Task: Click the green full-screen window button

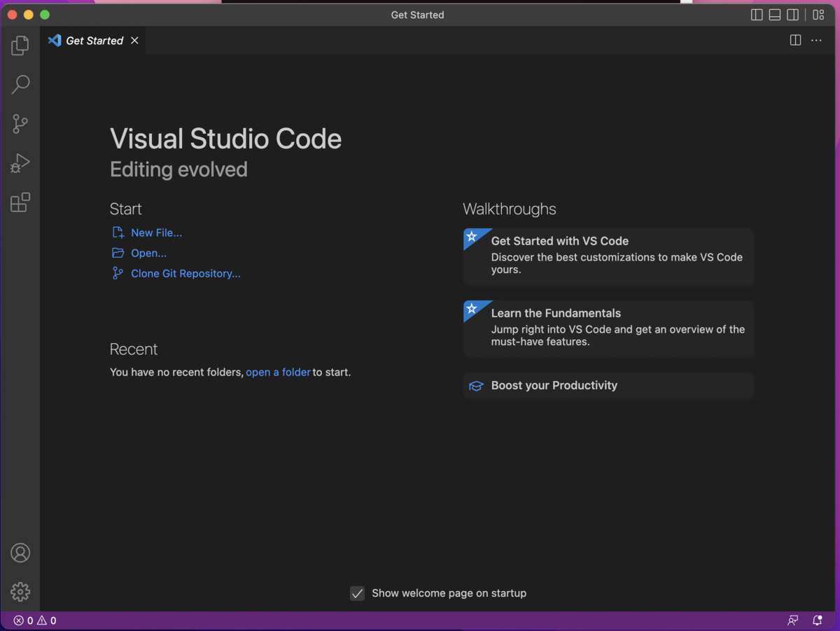Action: coord(45,15)
